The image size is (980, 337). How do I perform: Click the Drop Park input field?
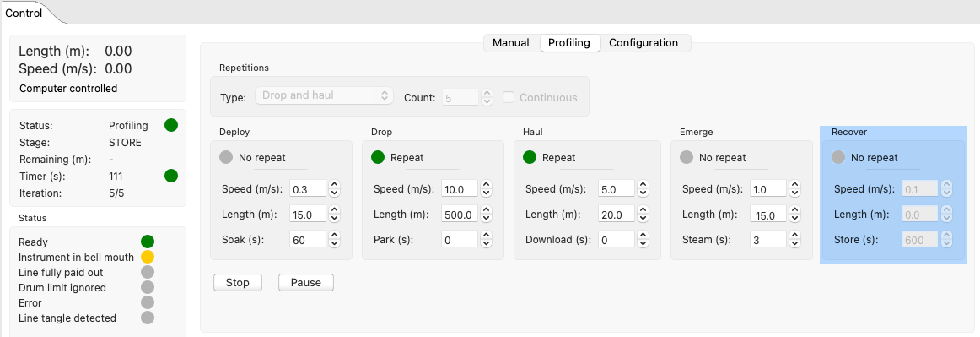460,239
